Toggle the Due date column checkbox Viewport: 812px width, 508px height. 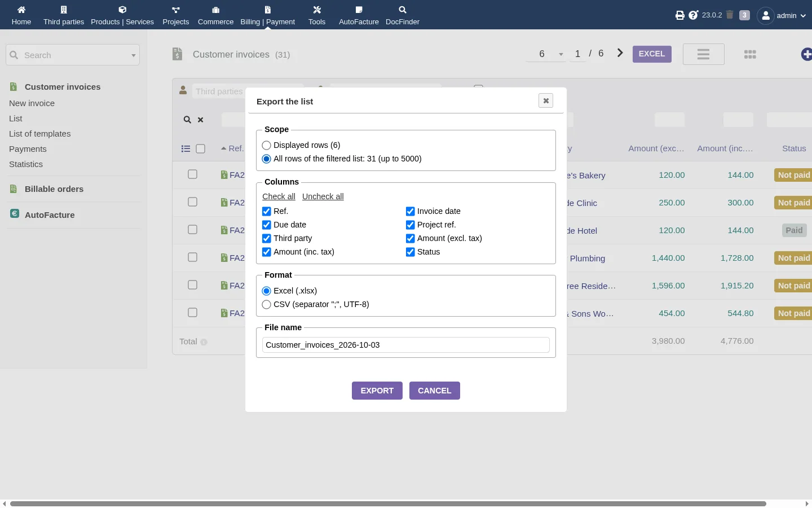tap(267, 225)
